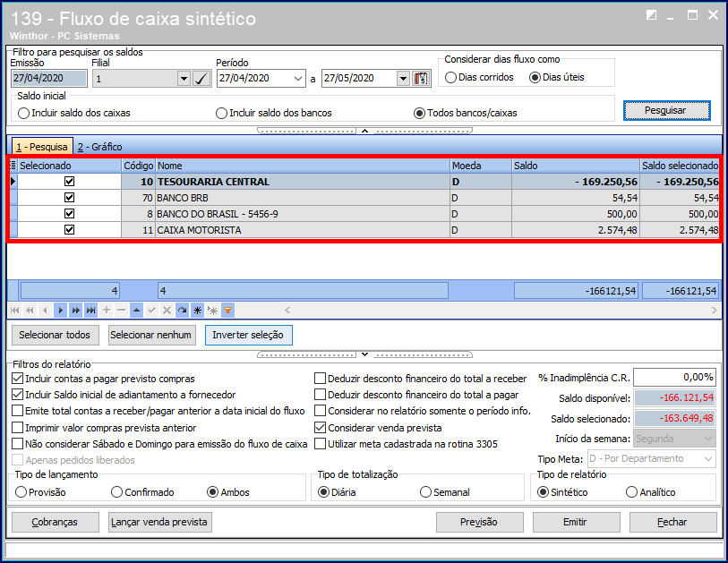Click the grid scroll left arrow
728x563 pixels.
point(287,310)
